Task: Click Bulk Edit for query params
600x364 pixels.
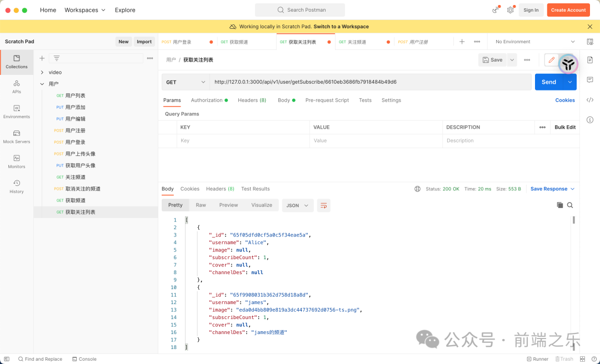Action: (565, 127)
